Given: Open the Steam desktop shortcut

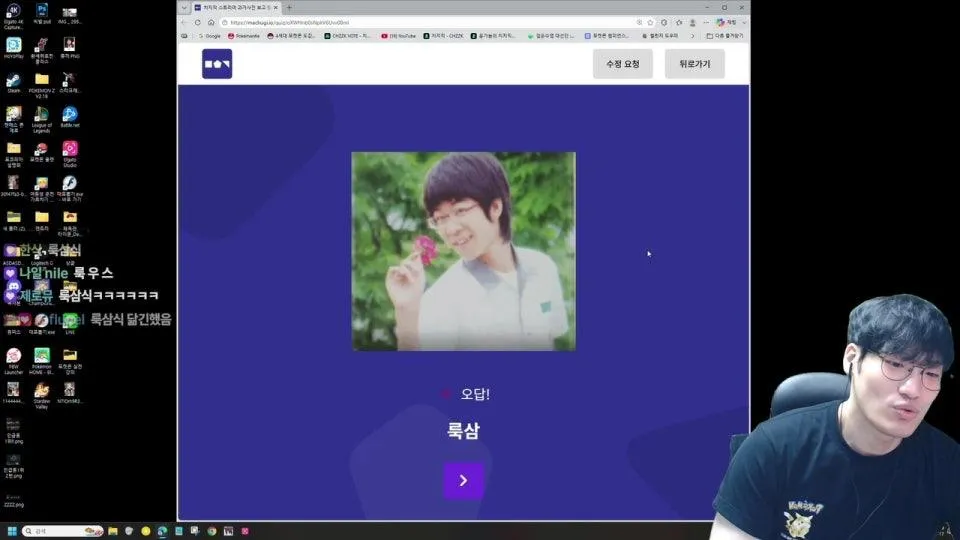Looking at the screenshot, I should pos(13,83).
